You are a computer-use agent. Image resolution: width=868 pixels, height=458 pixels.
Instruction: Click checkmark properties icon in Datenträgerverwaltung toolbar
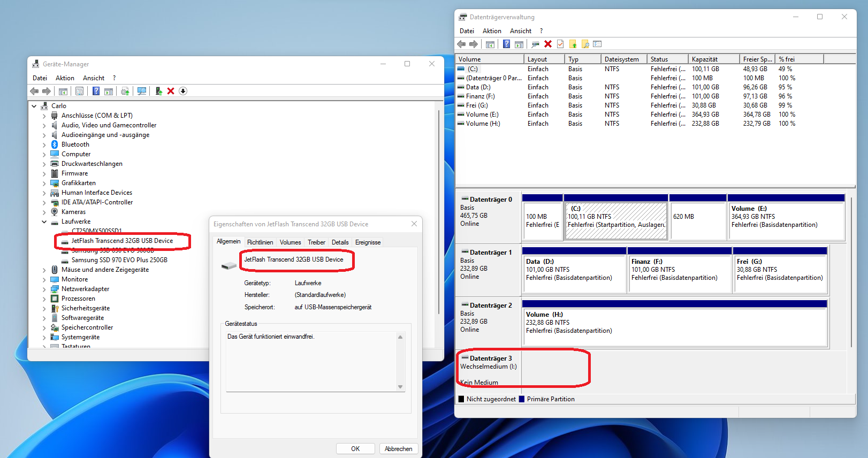[560, 44]
